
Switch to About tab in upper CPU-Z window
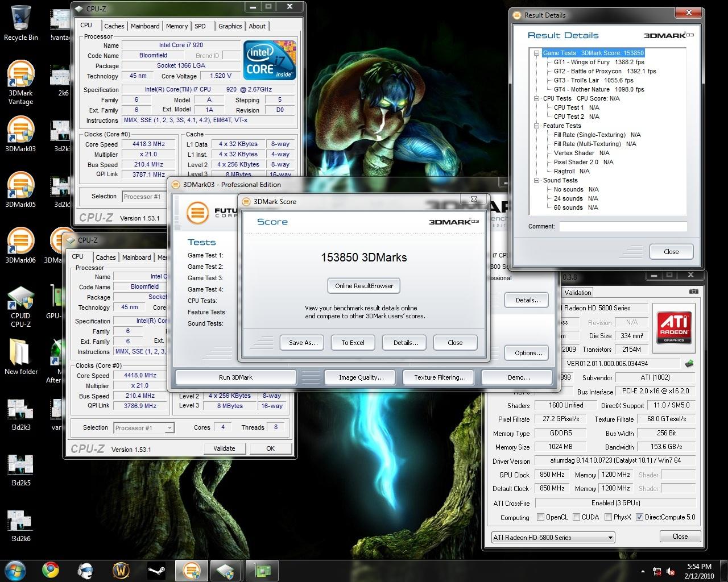(257, 26)
